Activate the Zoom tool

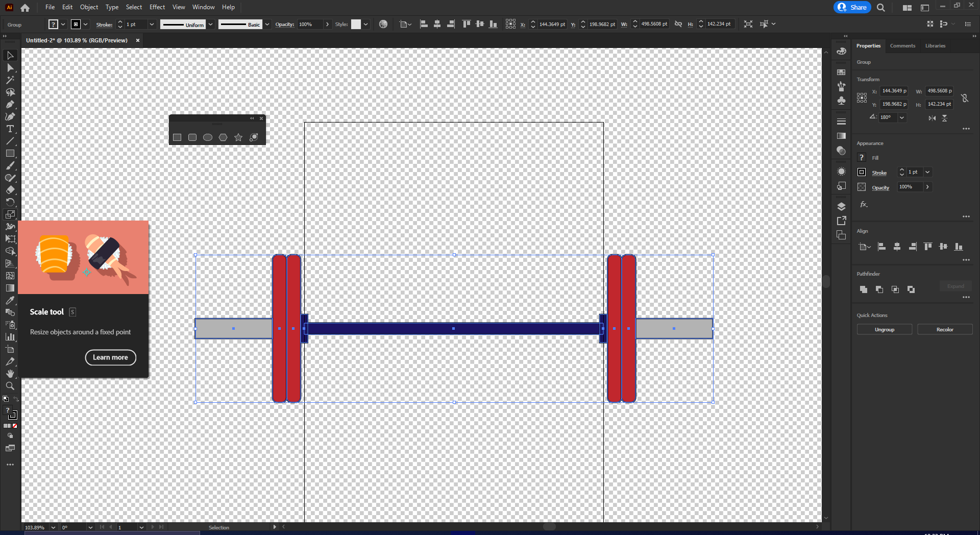tap(10, 386)
